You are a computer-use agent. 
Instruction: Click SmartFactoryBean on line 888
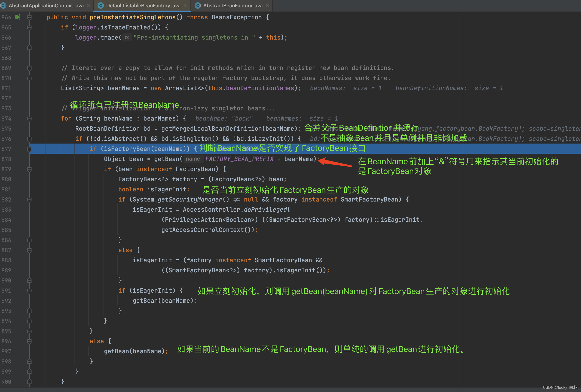tap(283, 260)
